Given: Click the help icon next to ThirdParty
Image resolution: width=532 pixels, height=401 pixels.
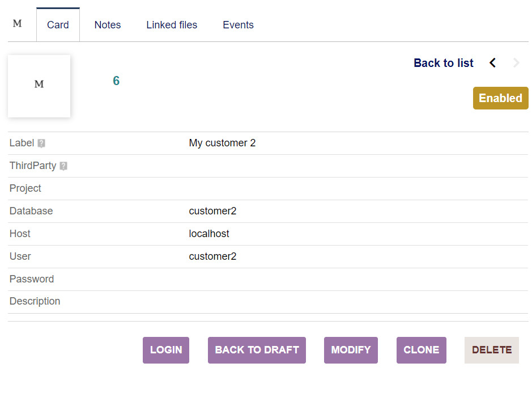Looking at the screenshot, I should point(63,166).
